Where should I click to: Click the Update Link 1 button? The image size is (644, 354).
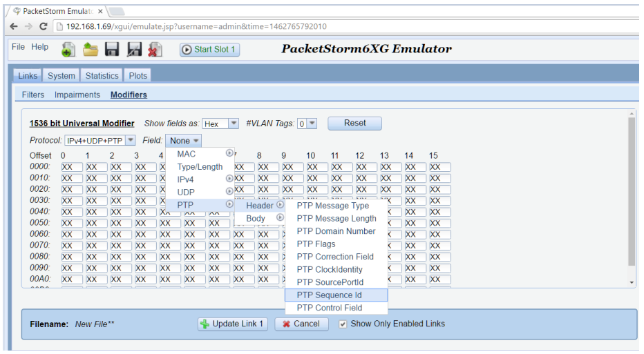233,324
